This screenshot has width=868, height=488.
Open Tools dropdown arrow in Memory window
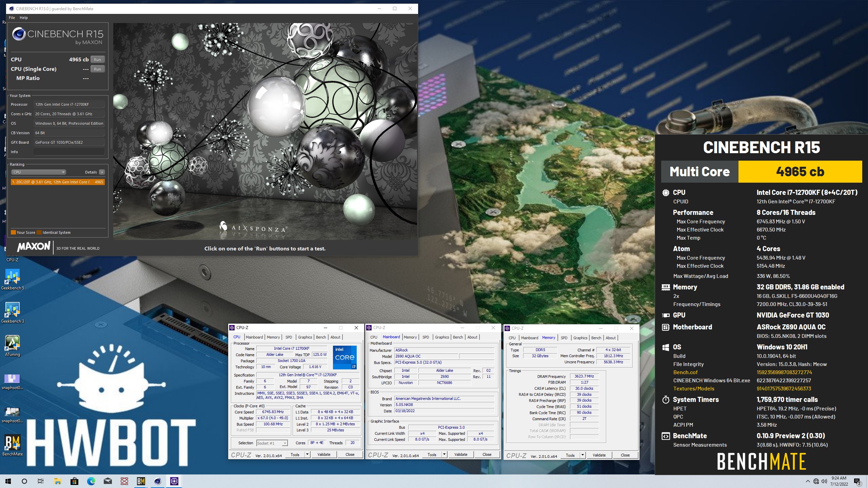tap(583, 455)
